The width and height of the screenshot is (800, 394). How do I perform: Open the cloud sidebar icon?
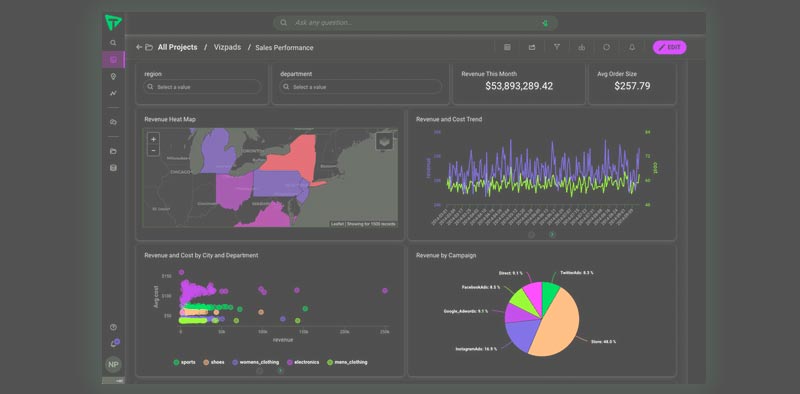point(113,122)
